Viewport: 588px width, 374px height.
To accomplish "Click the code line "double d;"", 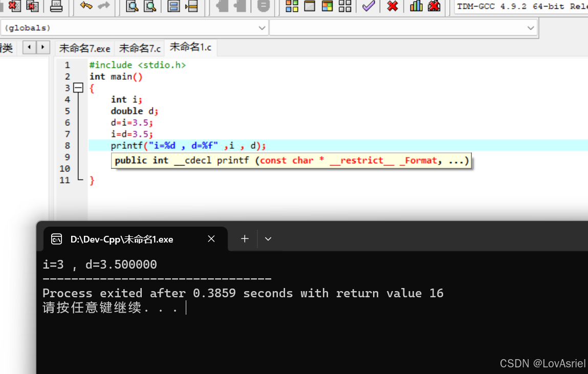I will point(134,111).
